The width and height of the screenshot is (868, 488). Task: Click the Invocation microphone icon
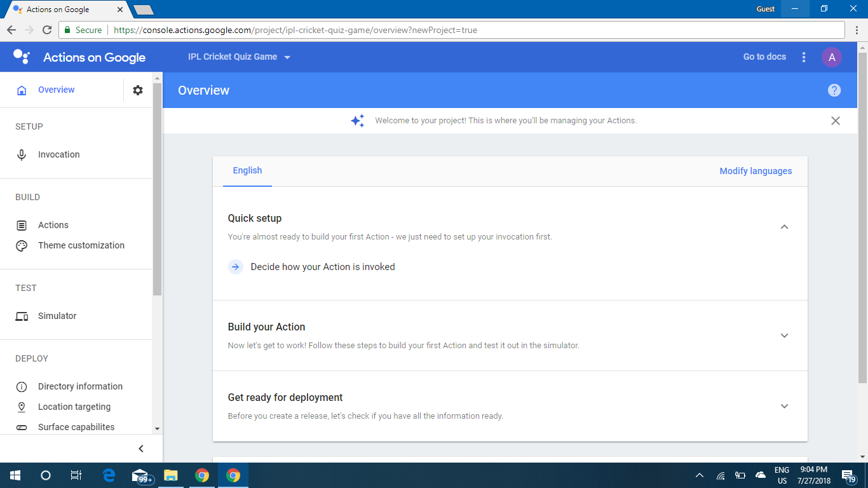[x=22, y=154]
